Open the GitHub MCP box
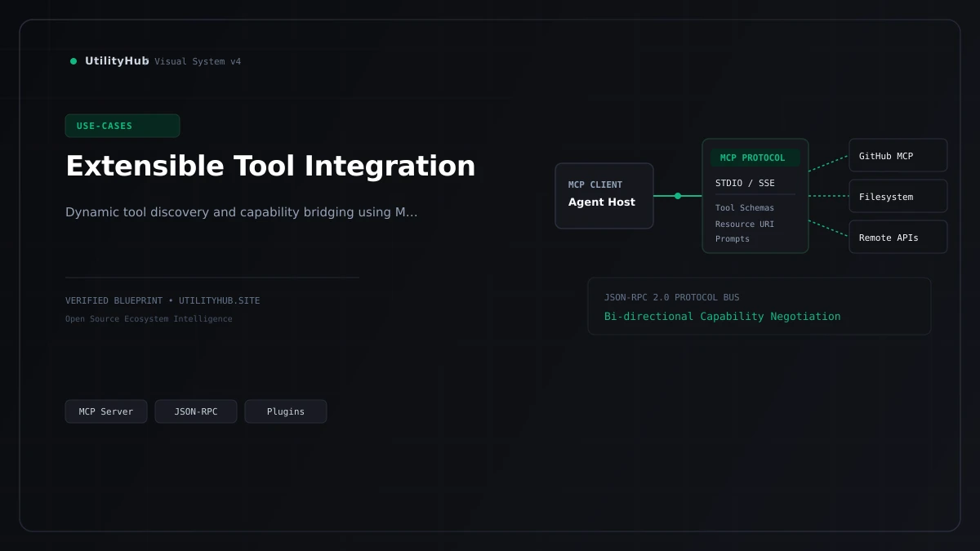The width and height of the screenshot is (980, 551). tap(898, 155)
